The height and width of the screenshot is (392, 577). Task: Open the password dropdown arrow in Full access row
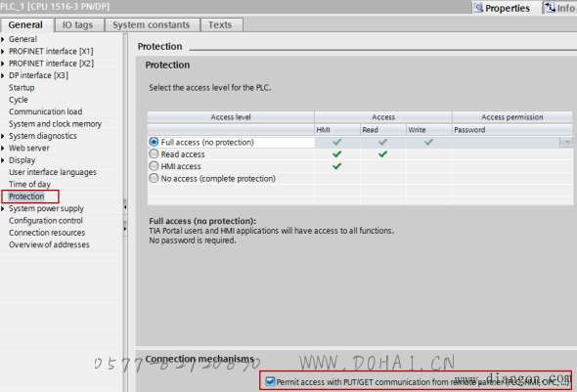(566, 142)
